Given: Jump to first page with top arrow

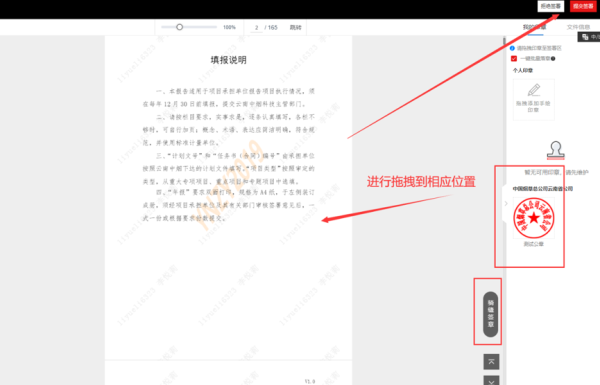Looking at the screenshot, I should point(491,362).
